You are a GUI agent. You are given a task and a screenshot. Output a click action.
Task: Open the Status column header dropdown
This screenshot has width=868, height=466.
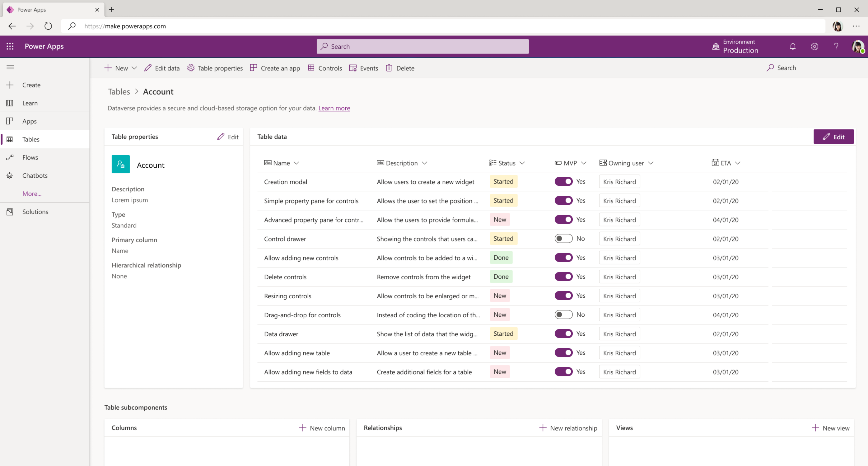(x=522, y=163)
